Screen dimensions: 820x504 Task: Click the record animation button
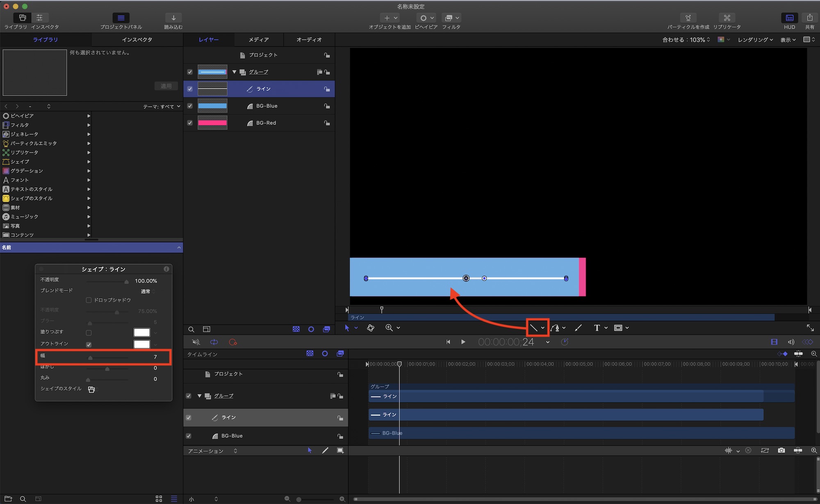[233, 342]
